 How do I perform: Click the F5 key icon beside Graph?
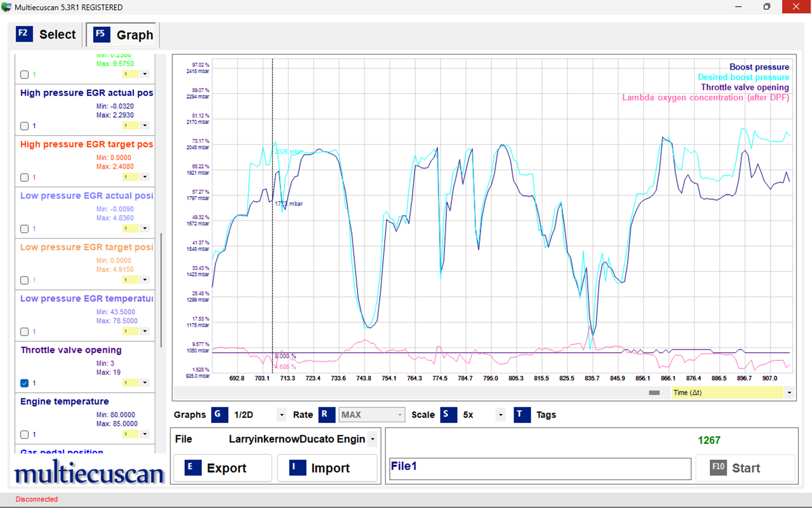pos(101,35)
